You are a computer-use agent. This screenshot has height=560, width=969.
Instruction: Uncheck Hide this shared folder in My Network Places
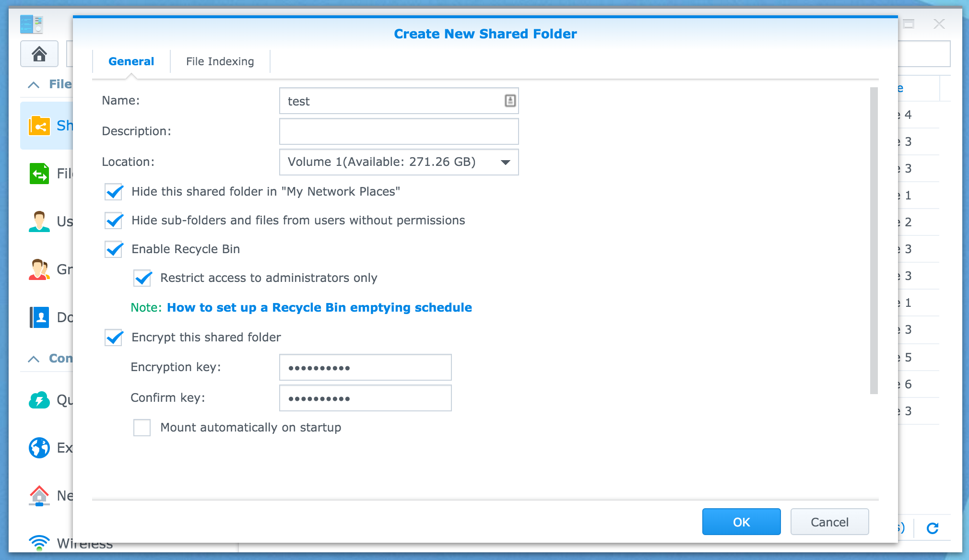[114, 192]
